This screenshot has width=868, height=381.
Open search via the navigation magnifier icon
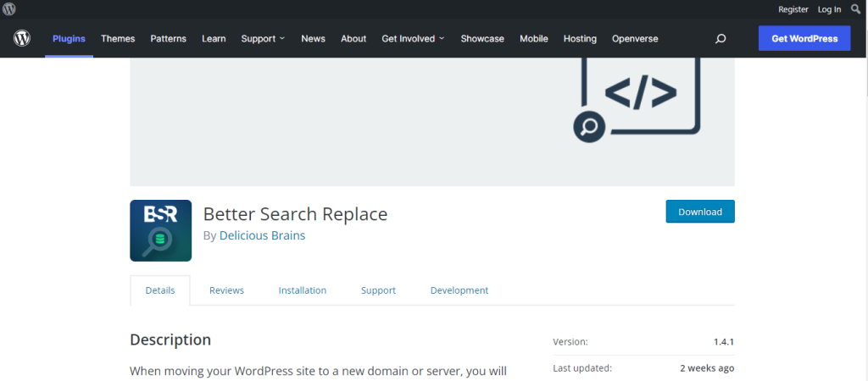(721, 39)
